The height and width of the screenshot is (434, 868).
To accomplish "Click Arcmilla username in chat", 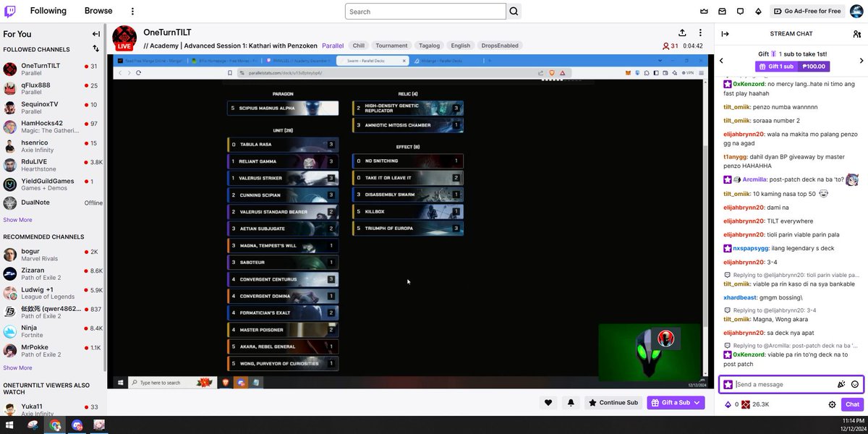I will coord(754,179).
